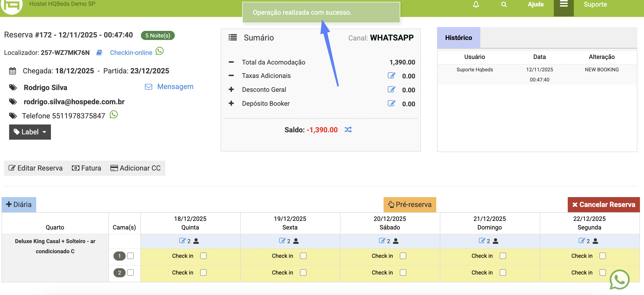Edit Taxas Adicionais value icon

[391, 76]
